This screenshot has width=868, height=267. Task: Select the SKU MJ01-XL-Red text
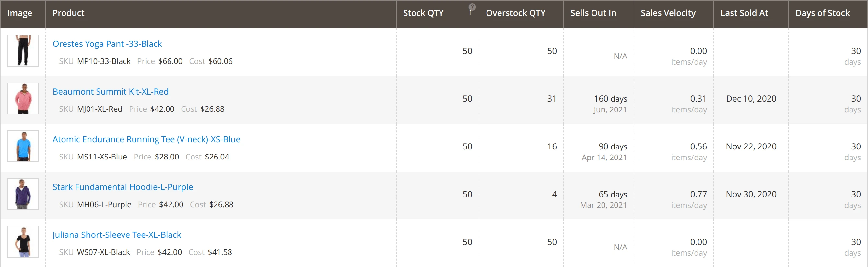pos(100,109)
